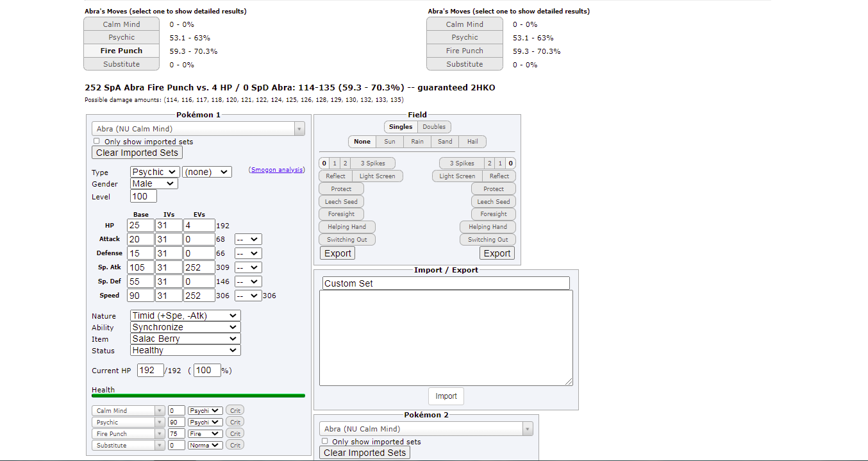Image resolution: width=868 pixels, height=461 pixels.
Task: Open the Gender dropdown set to Male
Action: click(154, 183)
